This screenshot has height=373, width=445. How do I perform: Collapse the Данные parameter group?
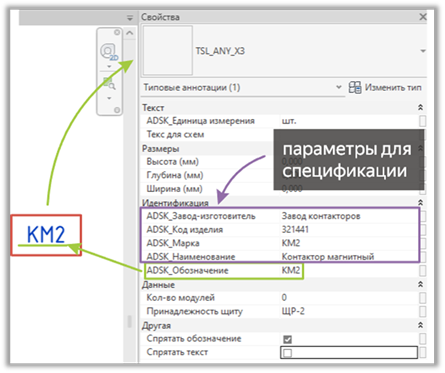pos(420,284)
